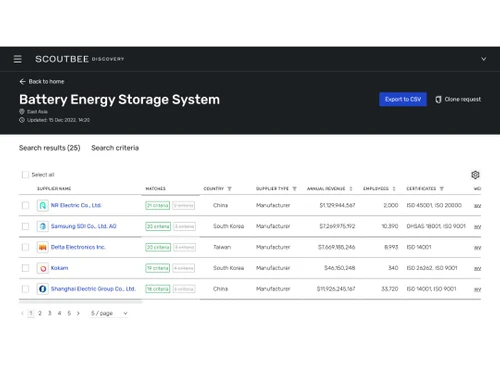
Task: Select current page 1
Action: 31,313
